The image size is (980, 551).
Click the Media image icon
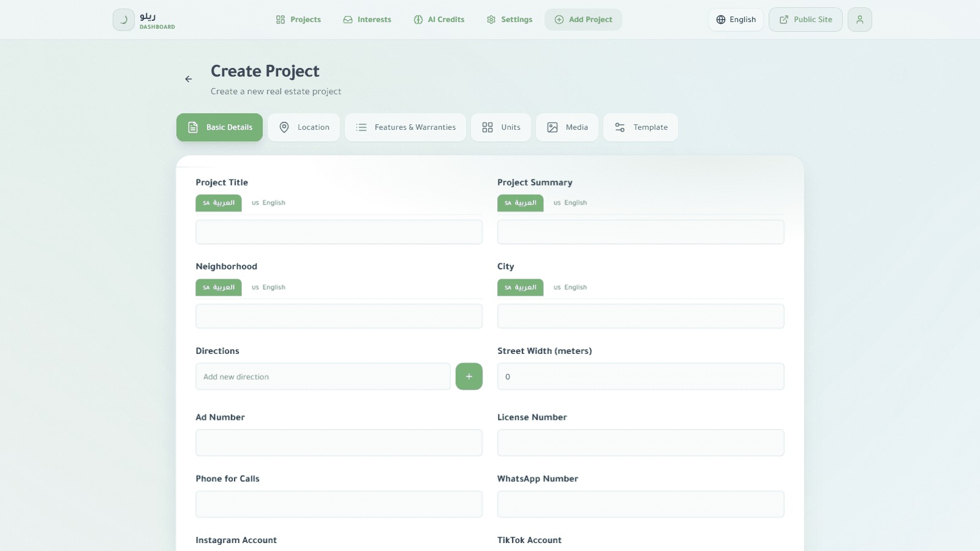552,127
